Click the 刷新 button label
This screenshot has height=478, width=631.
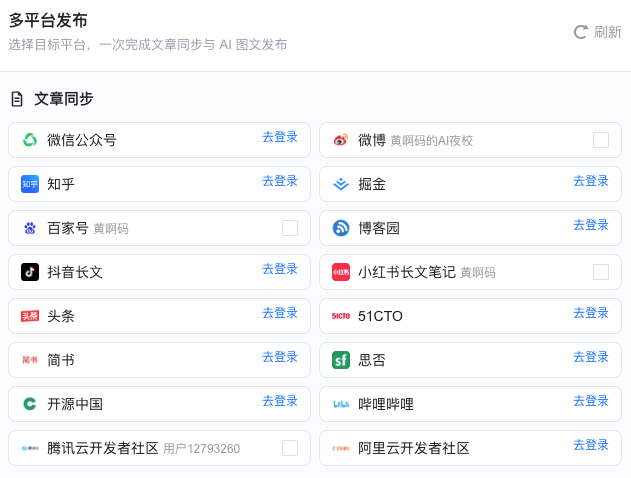608,32
